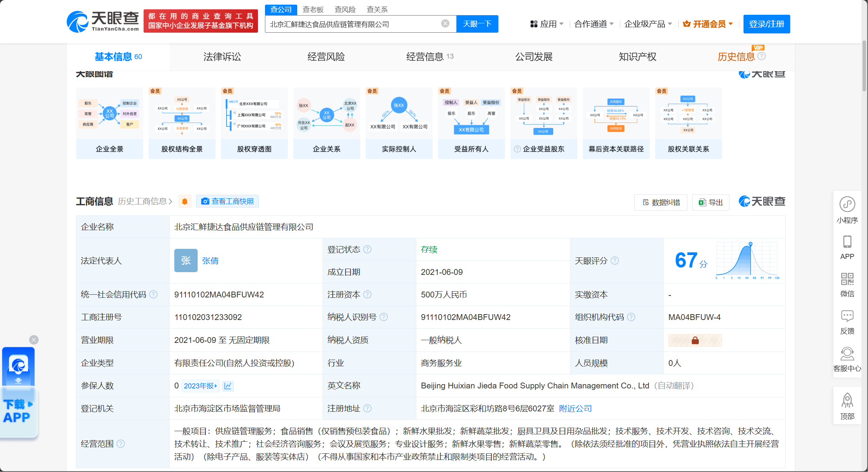Open the 历史信息 VIP tab
Image resolution: width=868 pixels, height=472 pixels.
point(736,57)
